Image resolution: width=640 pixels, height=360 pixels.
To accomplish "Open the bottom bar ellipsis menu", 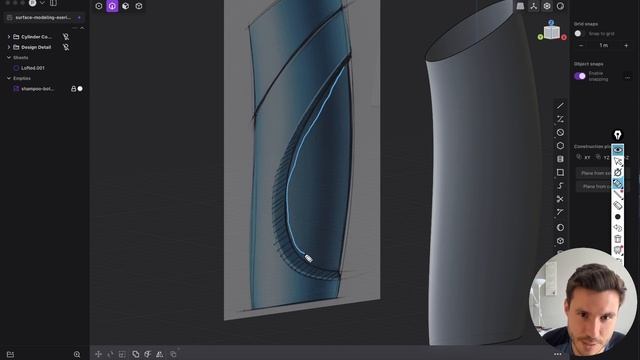I will point(558,354).
